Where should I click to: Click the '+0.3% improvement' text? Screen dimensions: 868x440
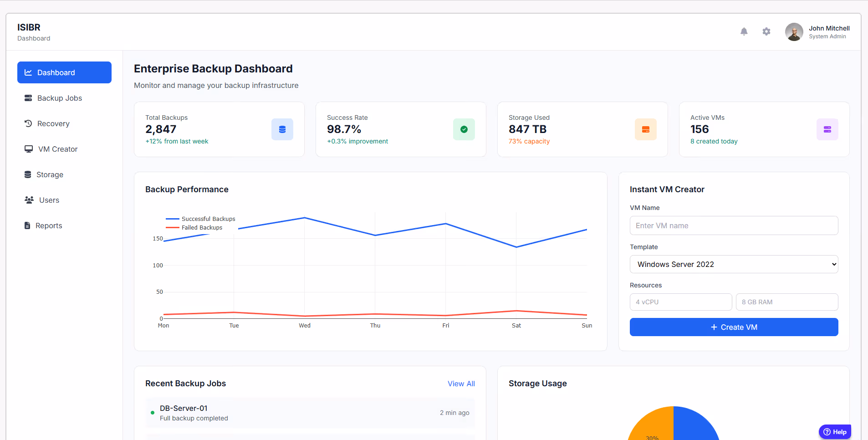tap(357, 141)
